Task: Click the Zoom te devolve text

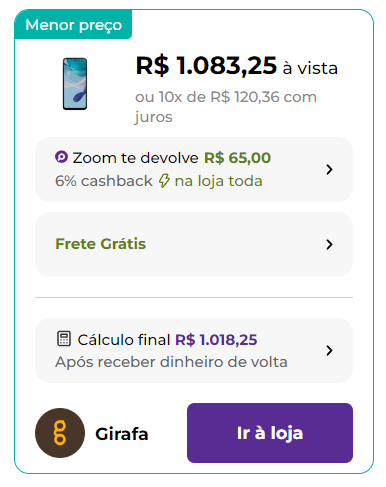Action: point(135,158)
